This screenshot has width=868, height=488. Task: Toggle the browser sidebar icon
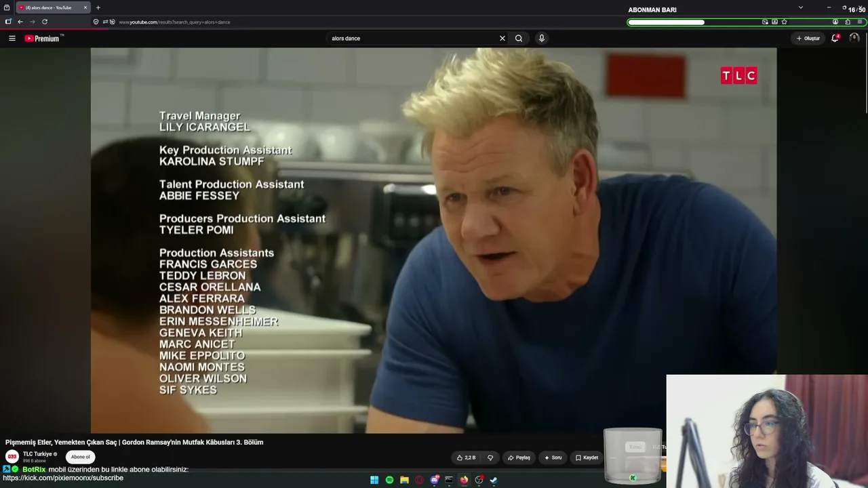[x=8, y=22]
